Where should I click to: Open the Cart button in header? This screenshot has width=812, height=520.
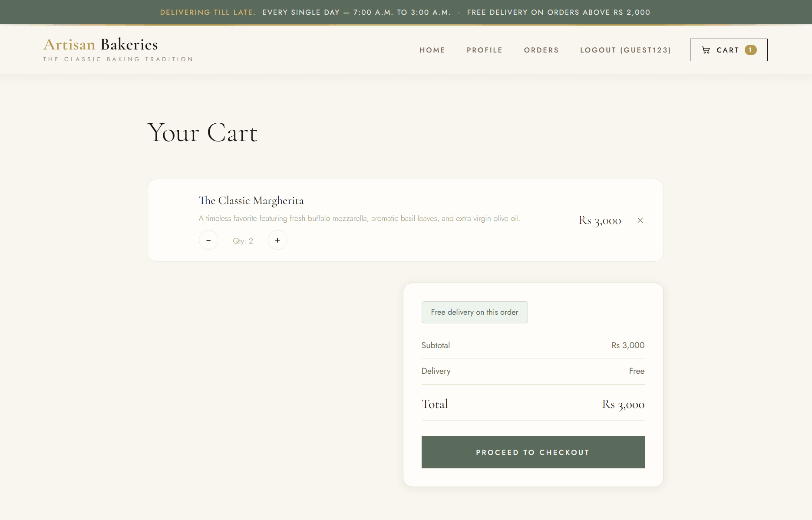point(729,50)
